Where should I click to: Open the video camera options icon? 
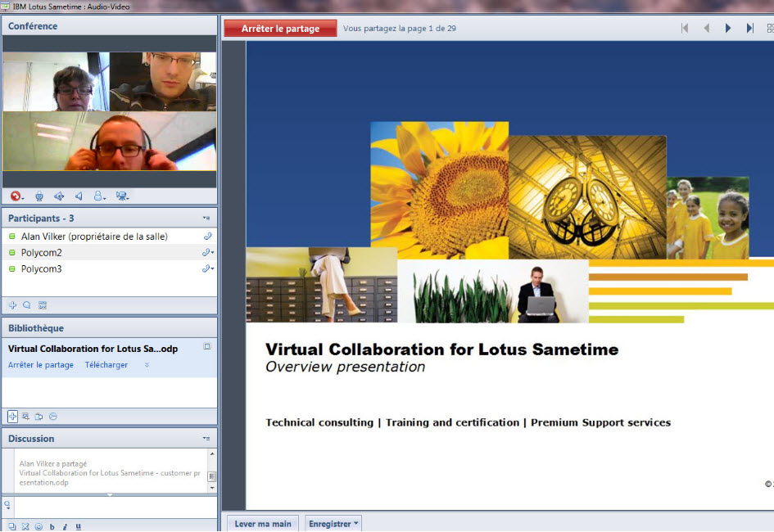122,196
